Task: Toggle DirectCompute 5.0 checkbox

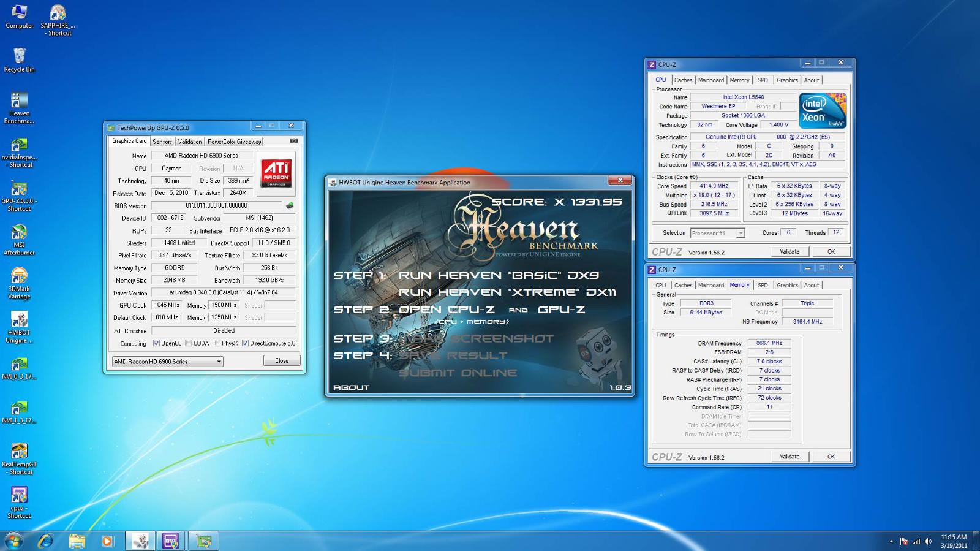Action: click(x=245, y=343)
